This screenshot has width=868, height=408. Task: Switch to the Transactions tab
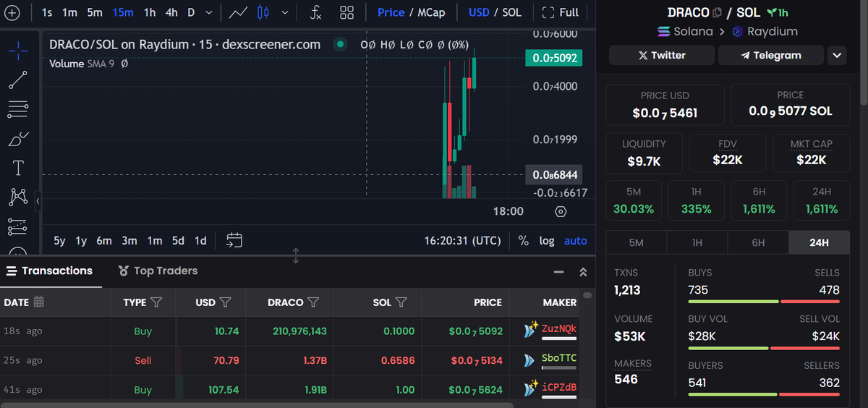(49, 271)
